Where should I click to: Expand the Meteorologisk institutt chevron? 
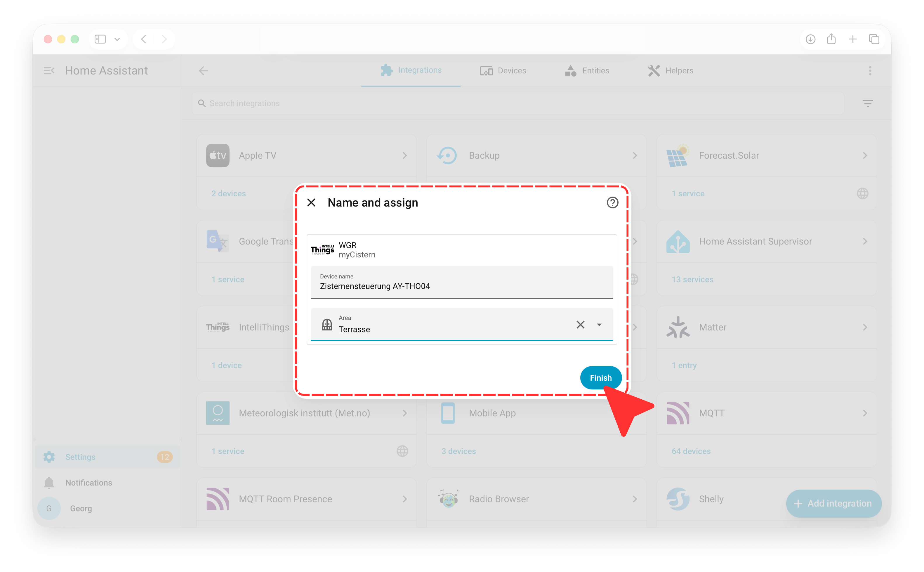point(404,413)
